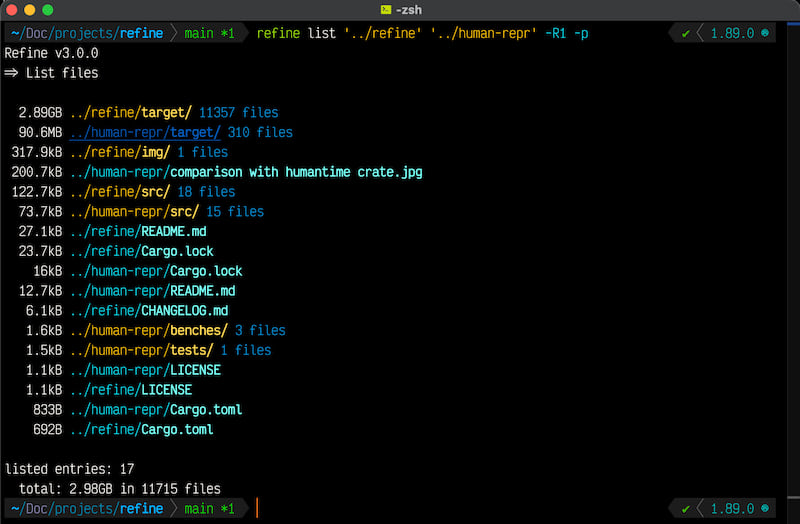Click the ../refine/img/ directory entry

click(120, 152)
